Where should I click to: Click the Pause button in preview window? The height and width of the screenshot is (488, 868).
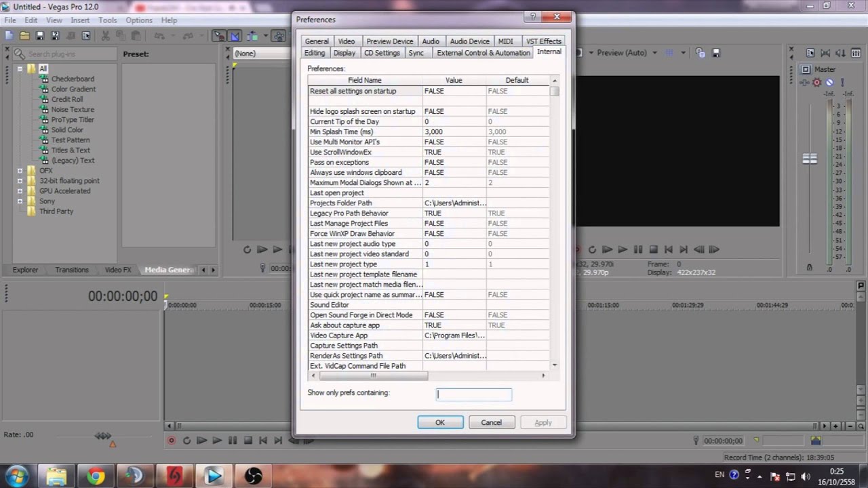point(637,249)
